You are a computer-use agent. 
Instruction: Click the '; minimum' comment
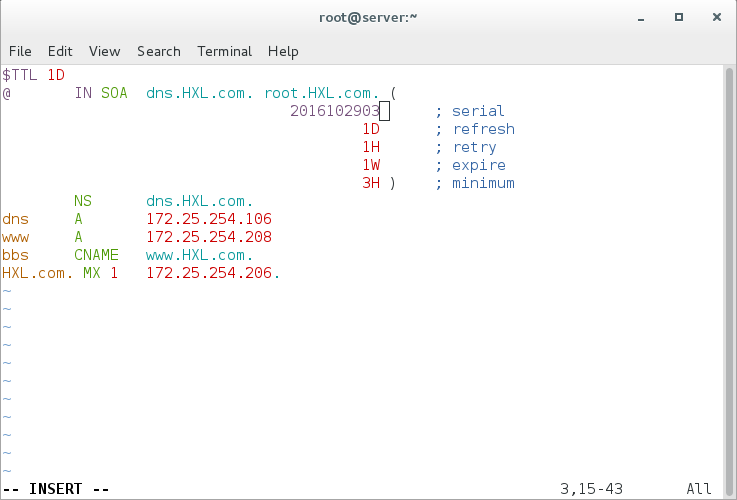point(475,183)
